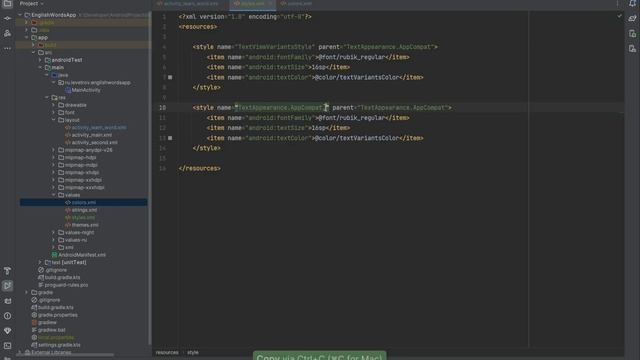Viewport: 640px width, 360px height.
Task: Select MainActivity in the project tree
Action: (86, 90)
